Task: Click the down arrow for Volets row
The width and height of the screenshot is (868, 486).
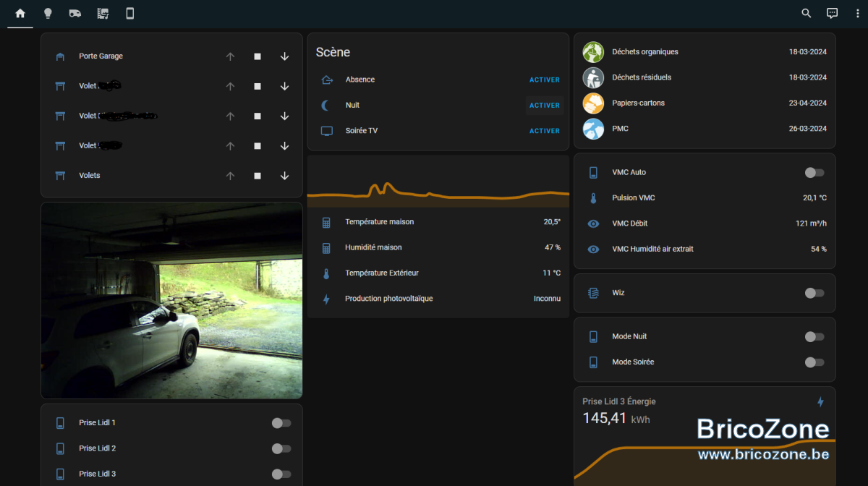Action: tap(284, 176)
